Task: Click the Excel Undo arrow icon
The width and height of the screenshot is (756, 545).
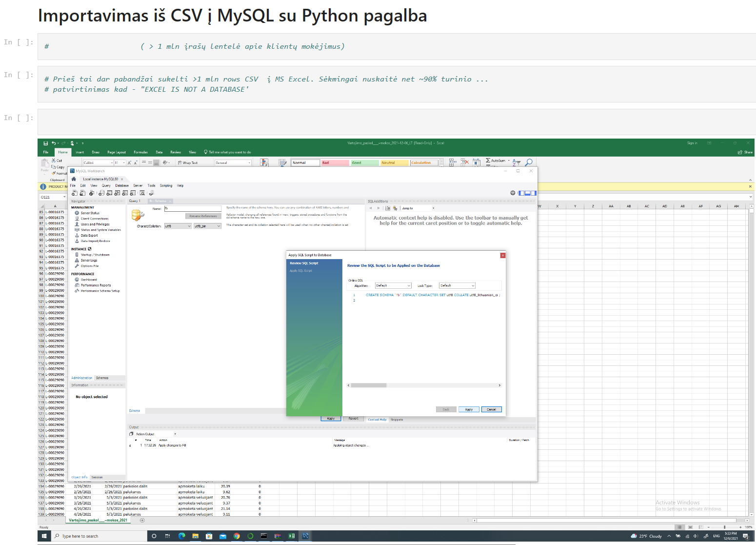Action: click(x=53, y=143)
